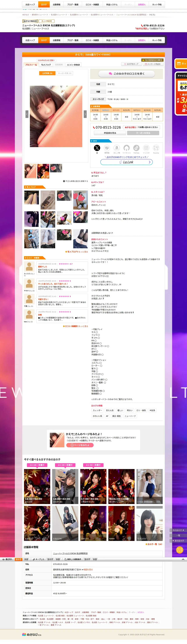Click the 明るい feature tag
The height and width of the screenshot is (644, 187).
(130, 410)
